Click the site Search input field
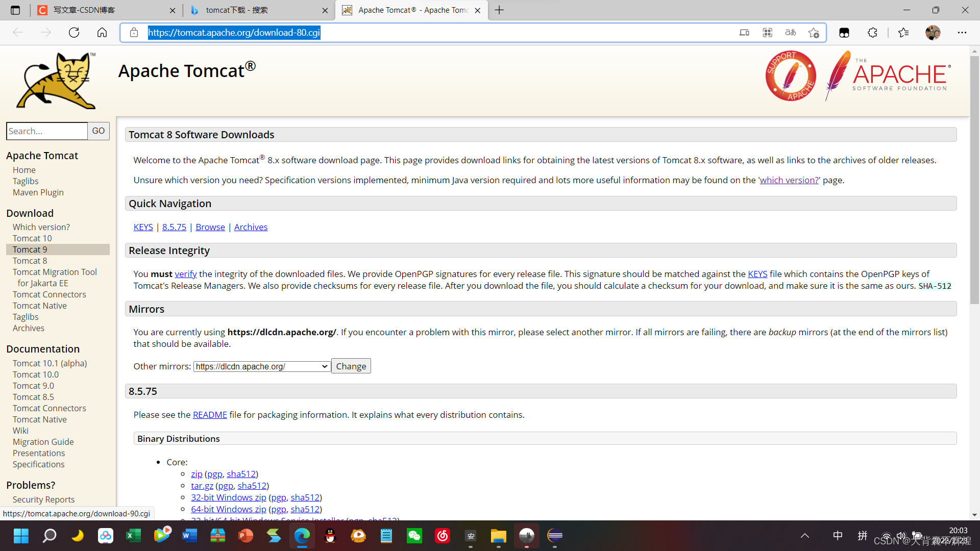 pyautogui.click(x=46, y=131)
